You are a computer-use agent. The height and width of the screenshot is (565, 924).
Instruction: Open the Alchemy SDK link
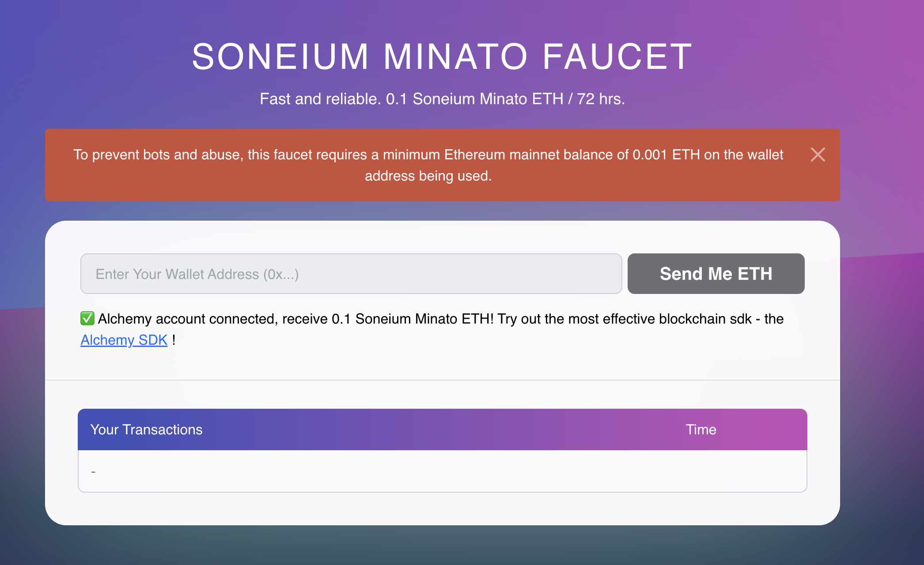tap(124, 340)
